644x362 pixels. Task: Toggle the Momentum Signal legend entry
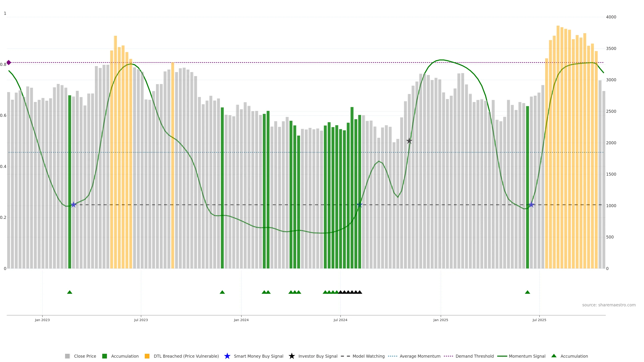coord(527,356)
